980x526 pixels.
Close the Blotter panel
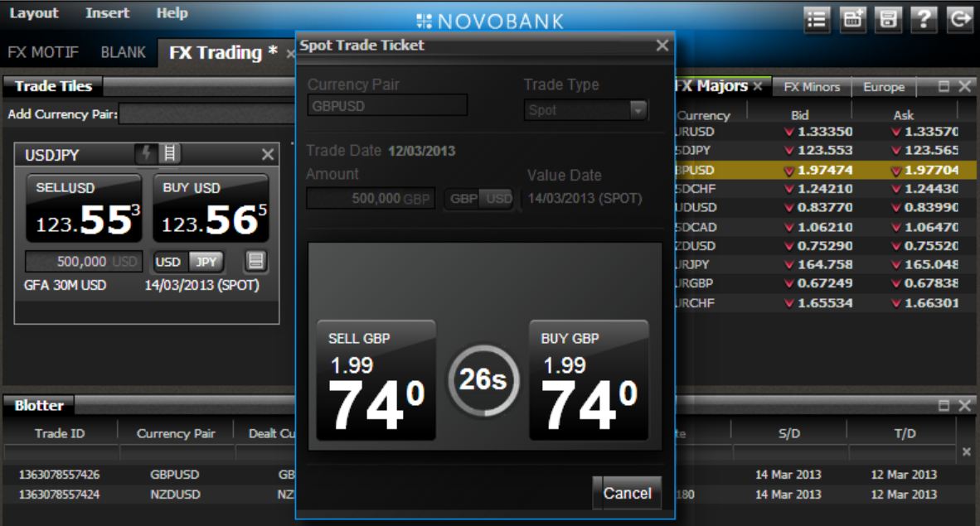(x=964, y=405)
